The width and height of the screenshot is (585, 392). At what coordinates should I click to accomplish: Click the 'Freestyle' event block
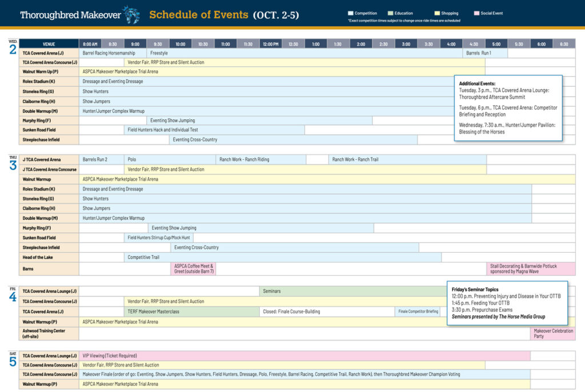click(x=304, y=53)
